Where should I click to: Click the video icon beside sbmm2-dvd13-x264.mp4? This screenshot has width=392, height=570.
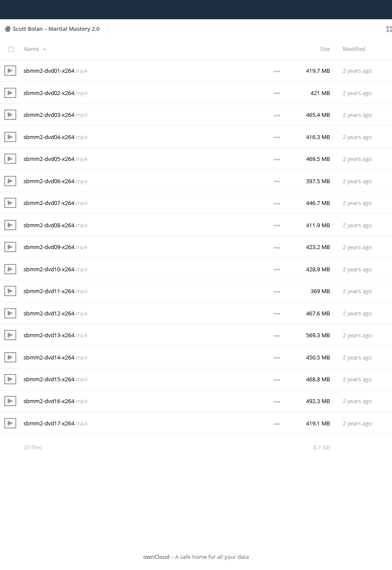[x=10, y=335]
